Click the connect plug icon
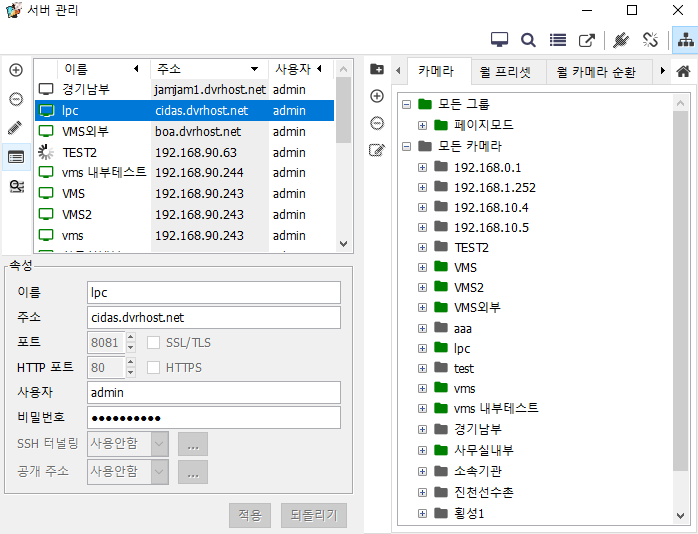 coord(621,40)
